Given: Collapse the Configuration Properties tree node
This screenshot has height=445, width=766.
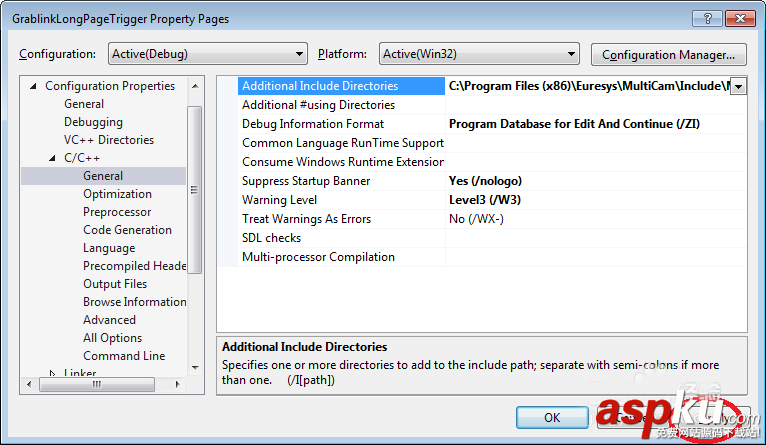Looking at the screenshot, I should point(34,86).
